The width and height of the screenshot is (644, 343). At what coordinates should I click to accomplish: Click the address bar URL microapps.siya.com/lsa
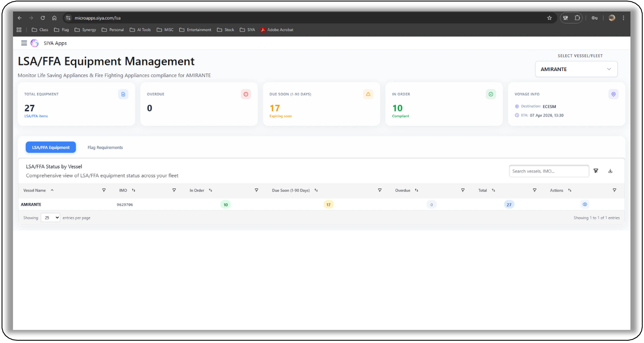(98, 18)
